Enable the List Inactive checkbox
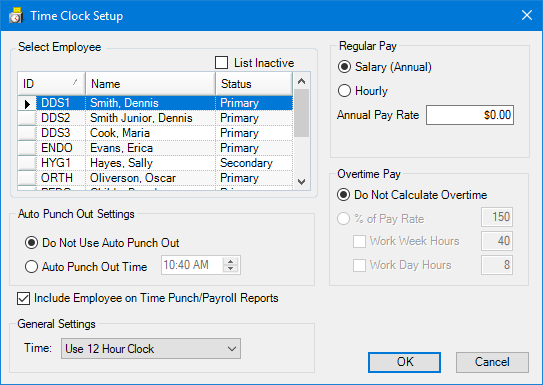 pos(222,63)
